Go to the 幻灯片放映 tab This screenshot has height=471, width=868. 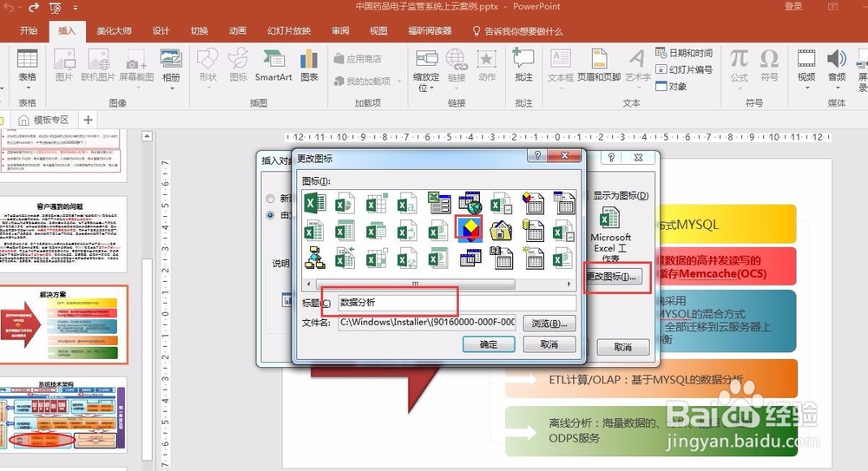point(289,31)
